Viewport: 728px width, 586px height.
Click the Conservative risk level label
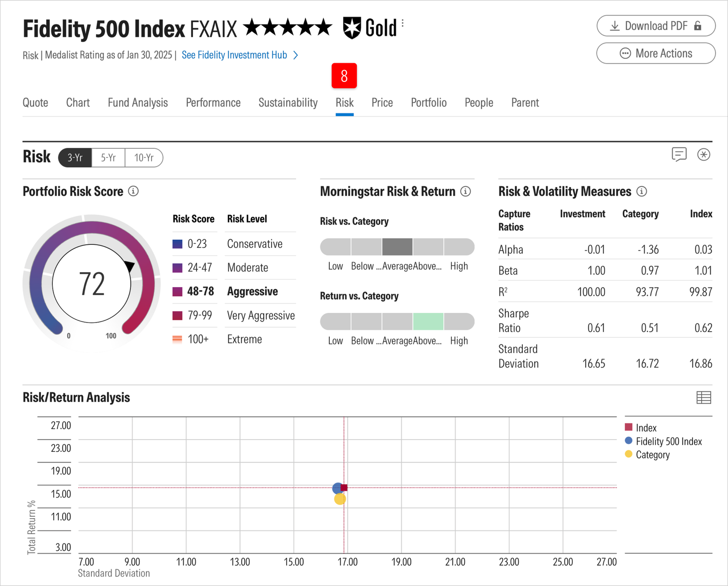pos(255,244)
